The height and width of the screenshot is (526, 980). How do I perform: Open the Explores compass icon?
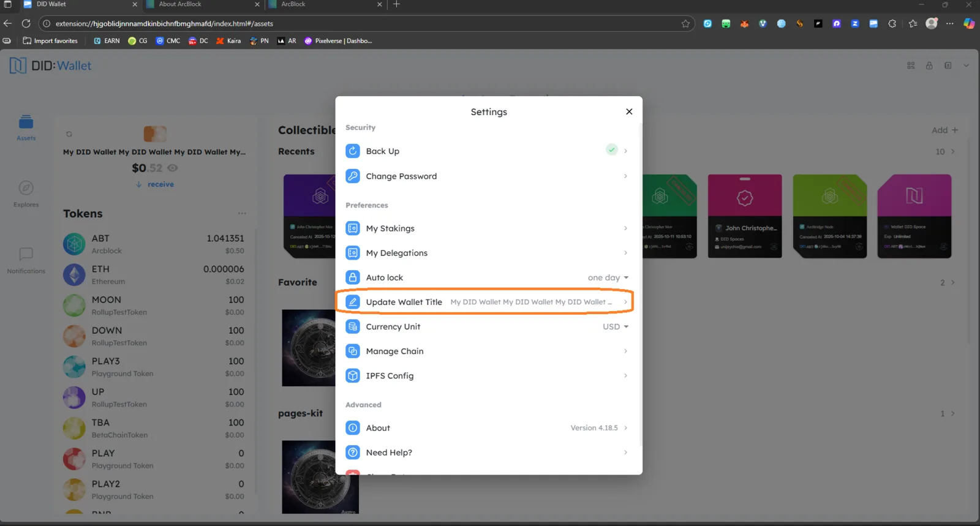coord(26,188)
